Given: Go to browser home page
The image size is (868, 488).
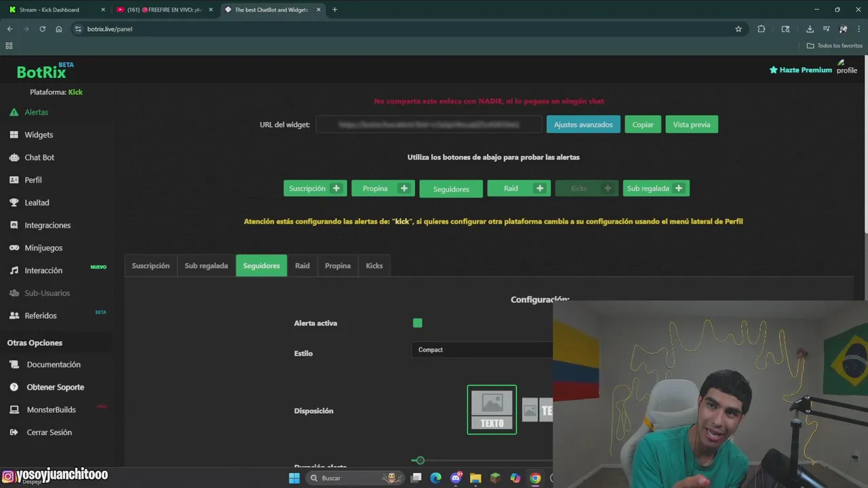Looking at the screenshot, I should pos(59,29).
